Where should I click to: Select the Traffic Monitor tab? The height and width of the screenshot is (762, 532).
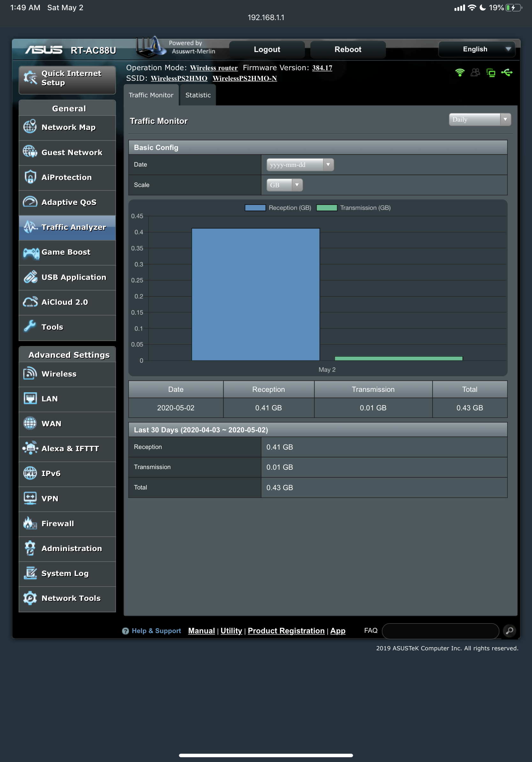151,95
